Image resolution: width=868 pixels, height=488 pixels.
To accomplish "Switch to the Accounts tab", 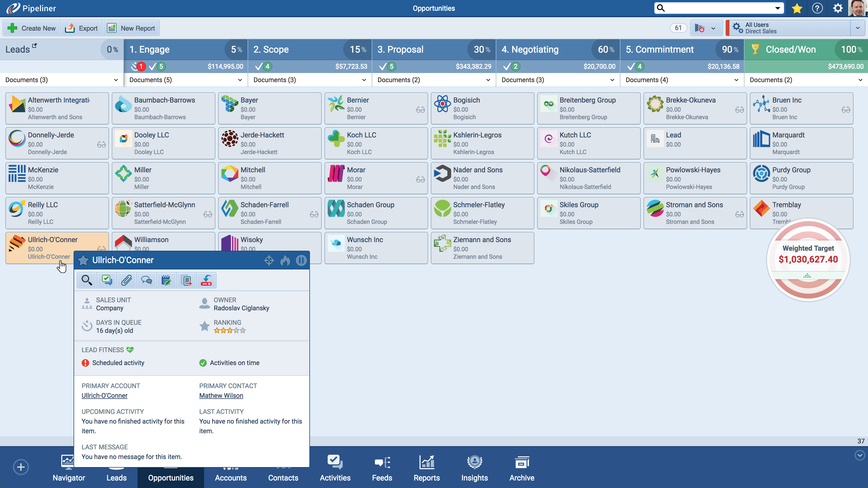I will [231, 468].
